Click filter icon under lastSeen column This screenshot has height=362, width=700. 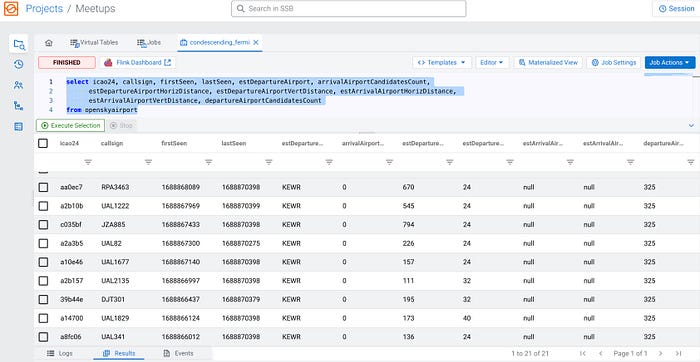(269, 162)
